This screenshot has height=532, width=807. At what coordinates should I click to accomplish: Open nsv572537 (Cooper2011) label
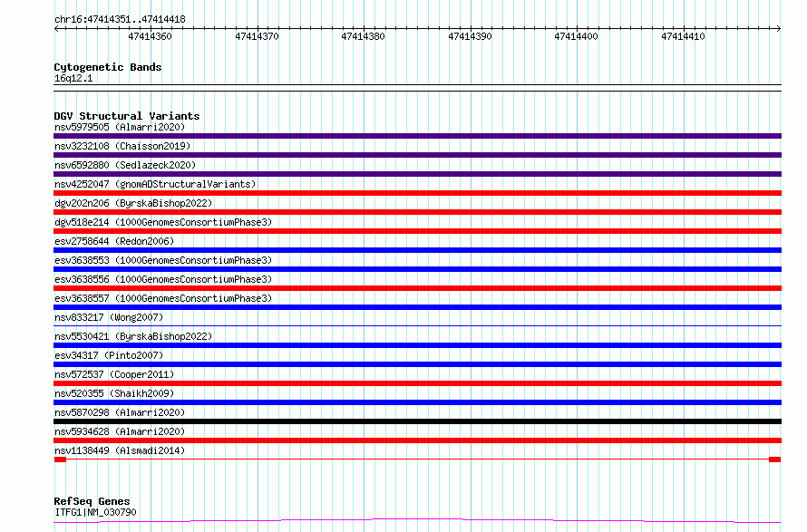pyautogui.click(x=114, y=374)
